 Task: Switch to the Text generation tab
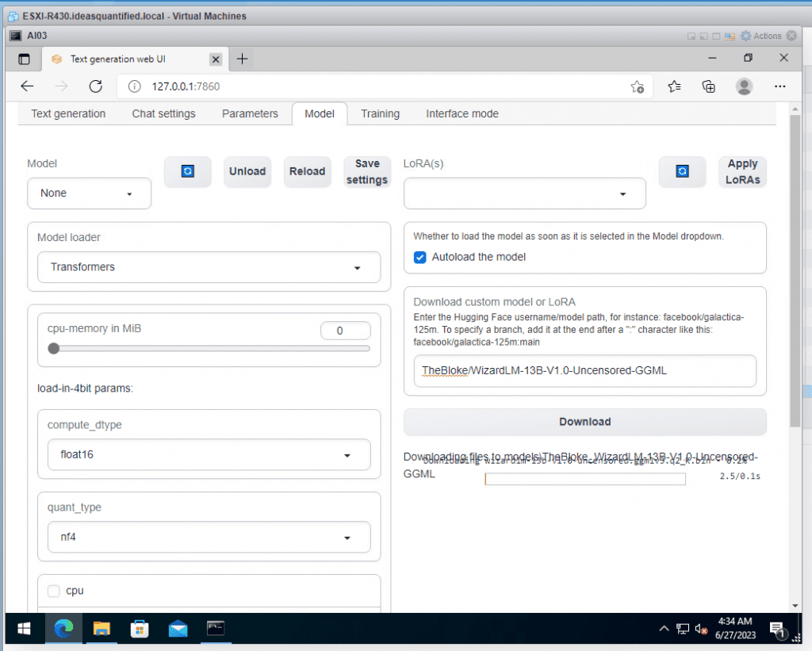68,114
